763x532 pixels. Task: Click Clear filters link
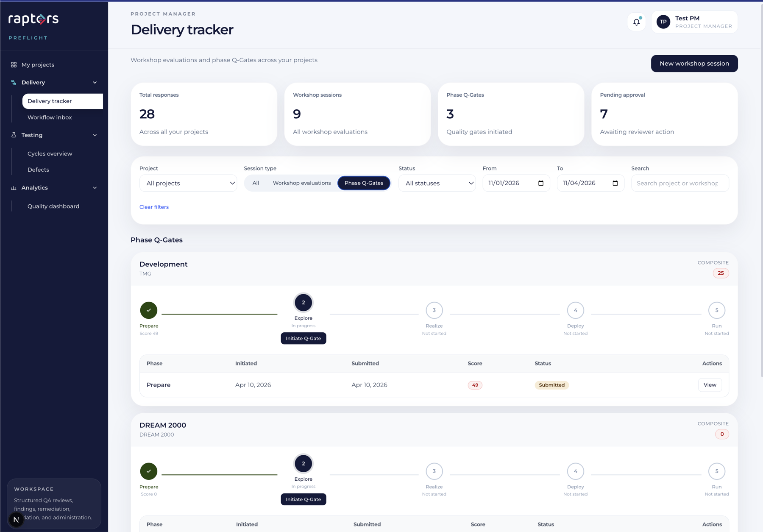tap(154, 207)
